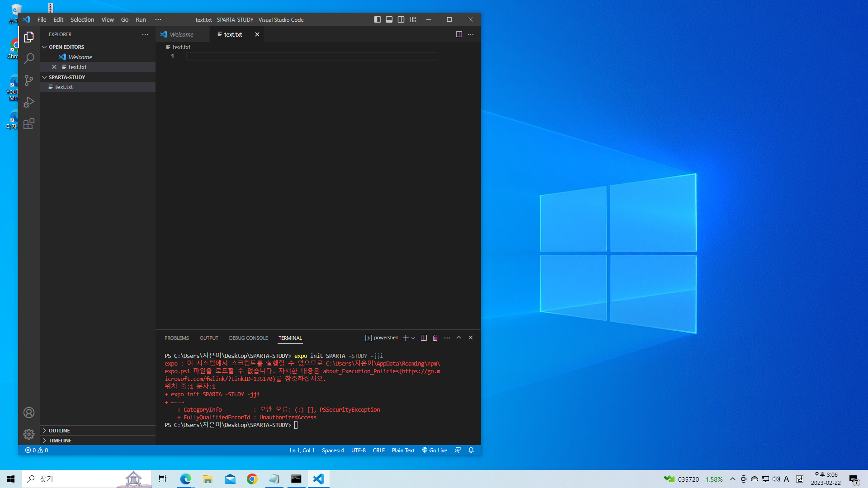The height and width of the screenshot is (488, 868).
Task: Open Run and Debug view
Action: tap(29, 102)
